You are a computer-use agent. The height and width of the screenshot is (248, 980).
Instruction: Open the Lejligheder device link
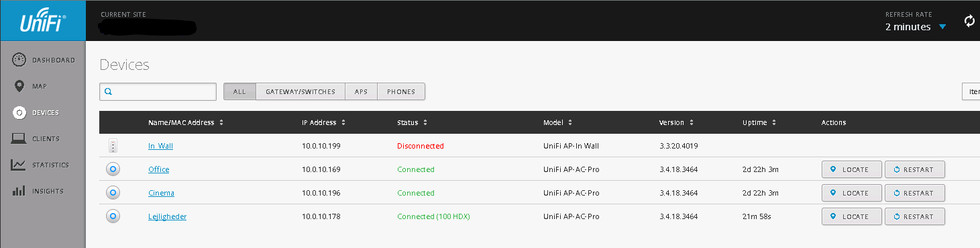click(167, 216)
